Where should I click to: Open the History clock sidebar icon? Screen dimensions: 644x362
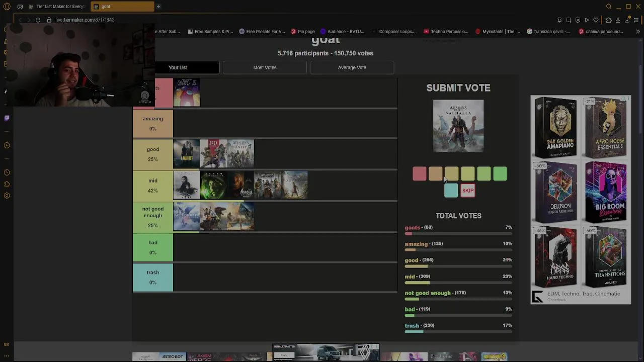pyautogui.click(x=7, y=172)
